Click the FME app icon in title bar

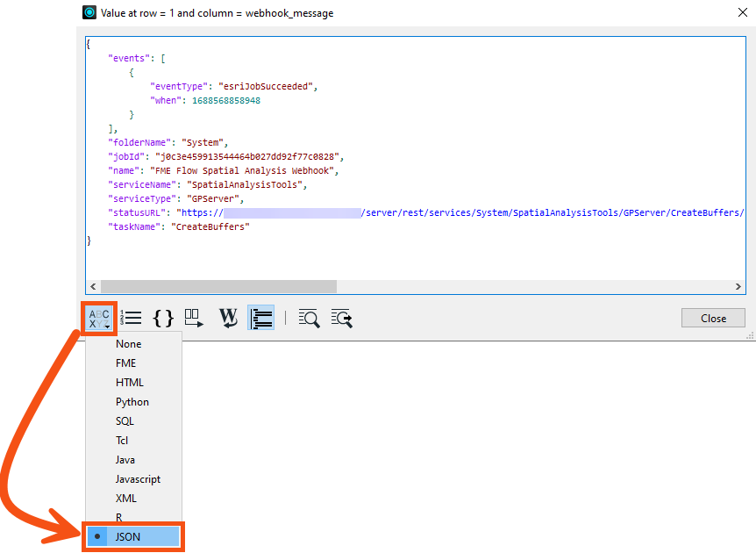click(89, 12)
